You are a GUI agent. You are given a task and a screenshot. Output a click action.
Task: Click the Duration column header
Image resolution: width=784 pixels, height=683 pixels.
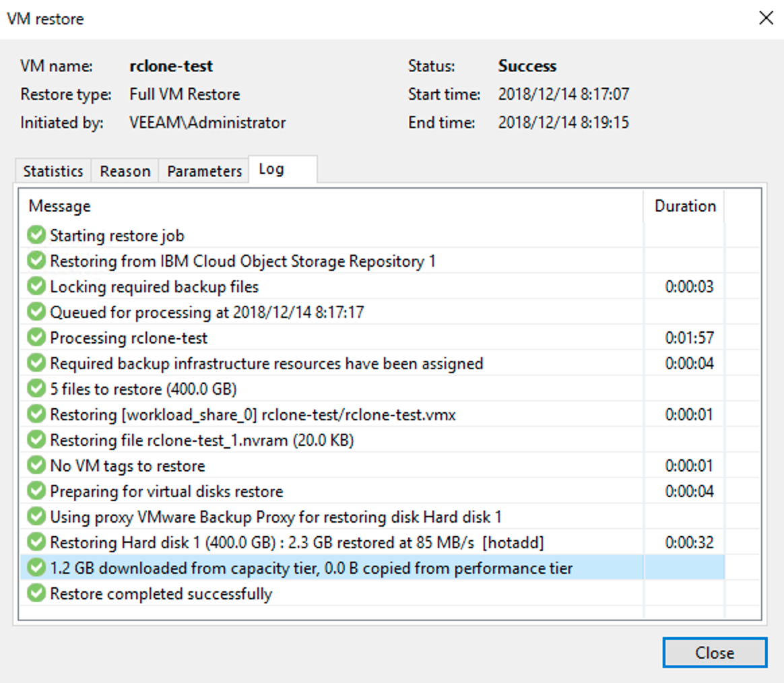(x=685, y=206)
